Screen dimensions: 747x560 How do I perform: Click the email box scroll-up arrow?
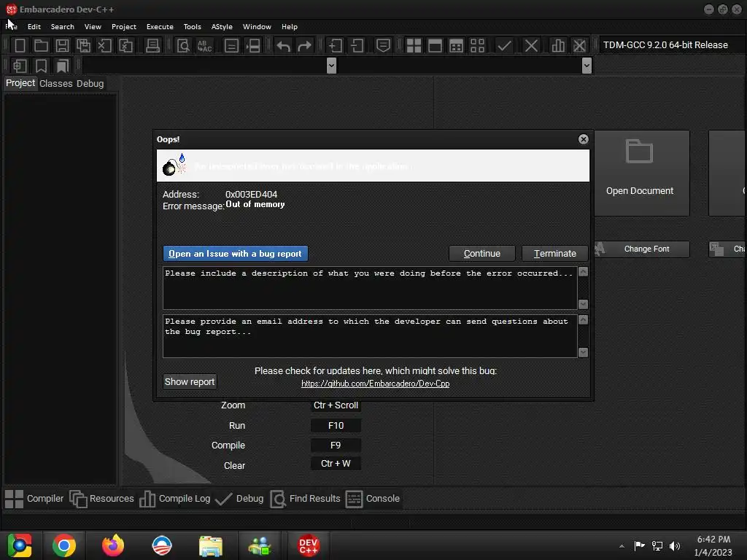click(x=583, y=320)
